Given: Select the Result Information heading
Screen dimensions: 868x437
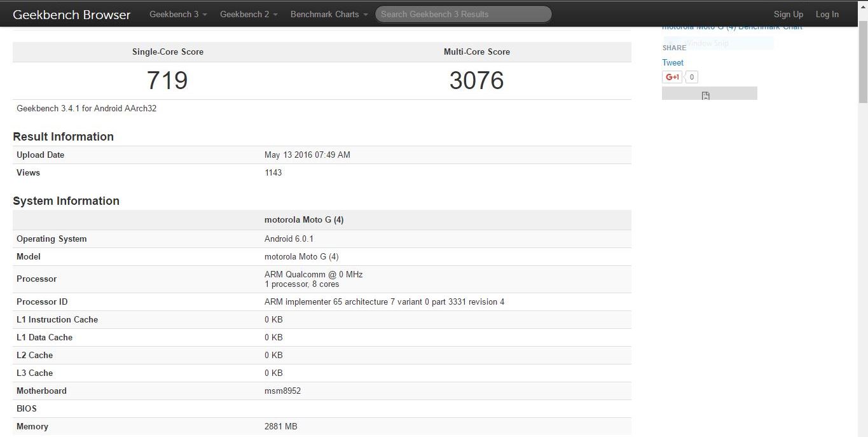Looking at the screenshot, I should (63, 136).
